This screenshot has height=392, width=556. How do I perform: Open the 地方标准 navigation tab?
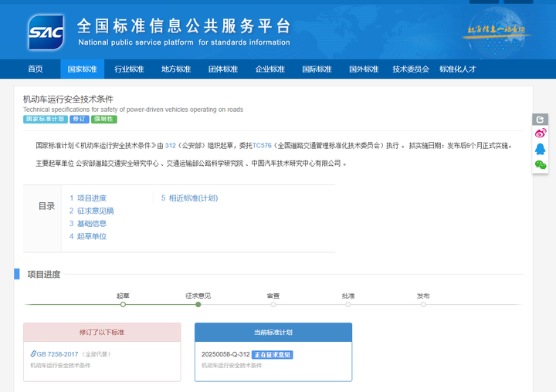tap(176, 69)
